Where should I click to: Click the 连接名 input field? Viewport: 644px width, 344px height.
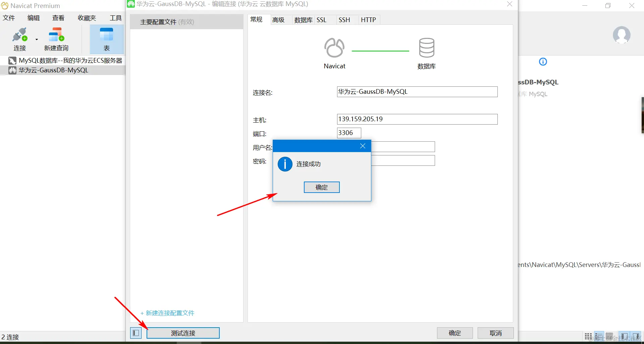pos(417,92)
